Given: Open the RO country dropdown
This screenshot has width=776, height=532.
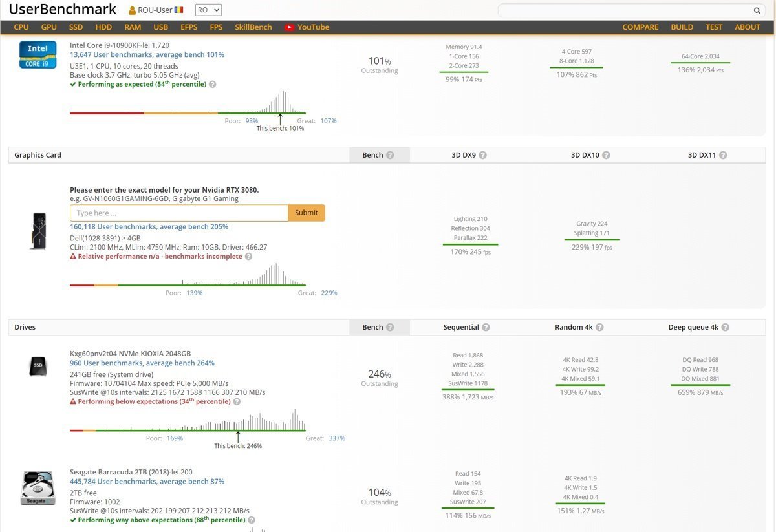Looking at the screenshot, I should (x=208, y=10).
